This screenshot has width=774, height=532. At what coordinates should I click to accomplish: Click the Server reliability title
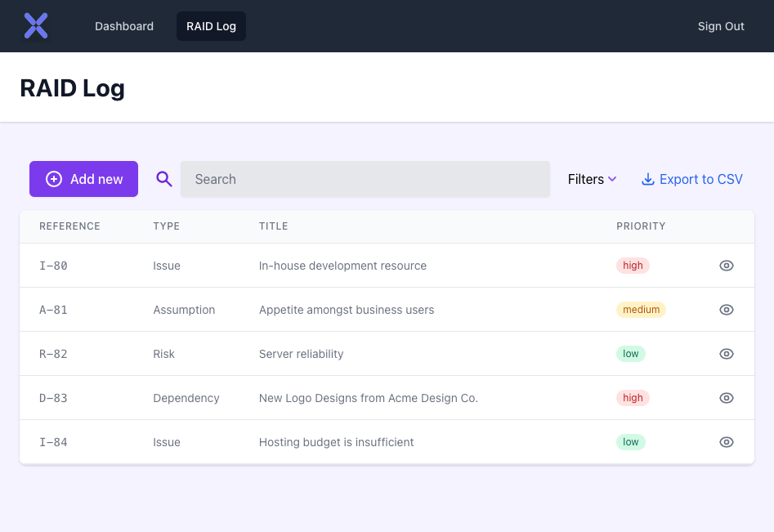pyautogui.click(x=301, y=354)
